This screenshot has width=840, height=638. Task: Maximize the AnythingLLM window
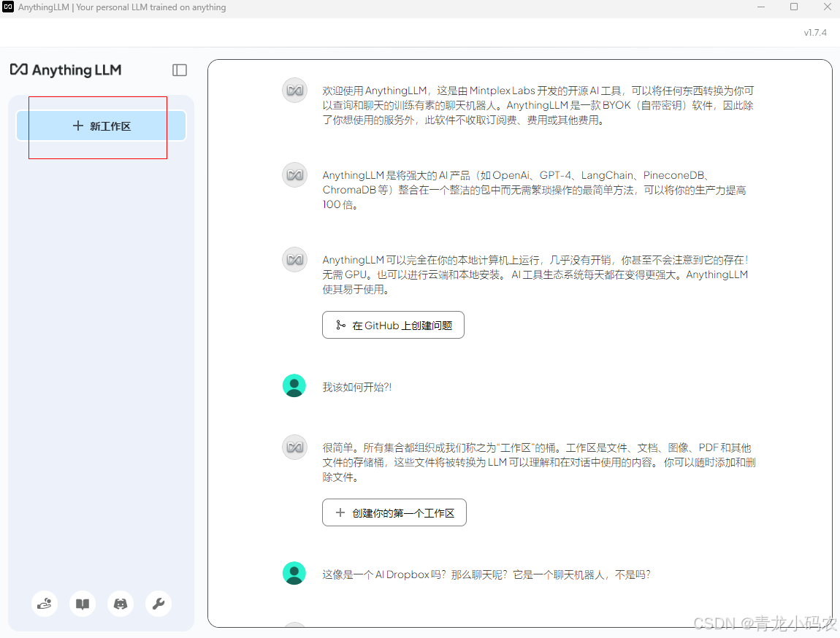[794, 7]
